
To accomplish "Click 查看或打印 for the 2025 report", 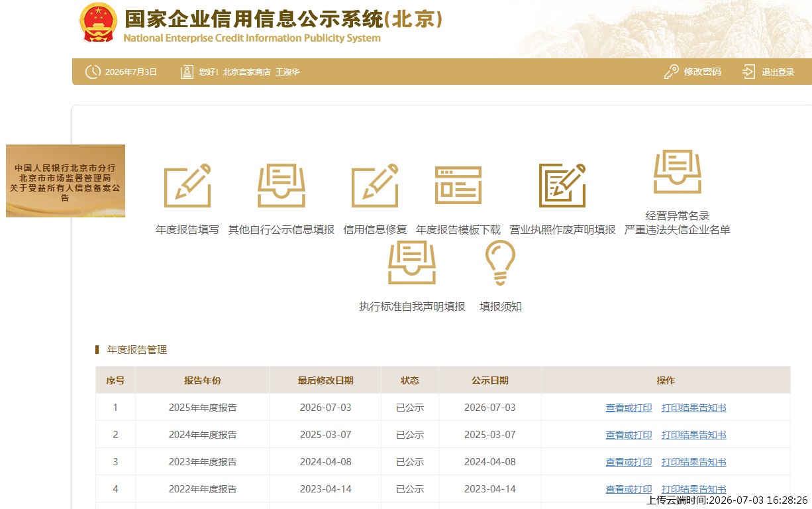I will pyautogui.click(x=629, y=408).
